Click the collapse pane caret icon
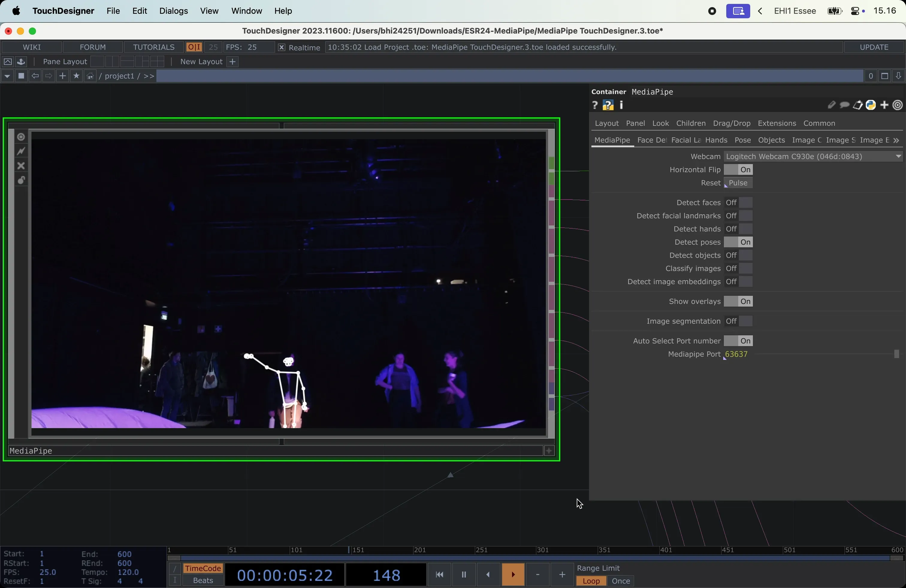Viewport: 906px width, 588px height. click(7, 62)
